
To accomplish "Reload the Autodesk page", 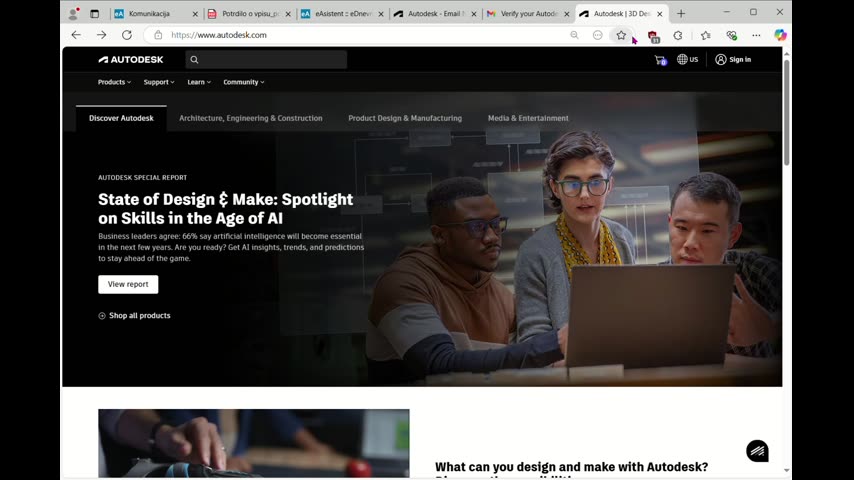I will coord(127,35).
